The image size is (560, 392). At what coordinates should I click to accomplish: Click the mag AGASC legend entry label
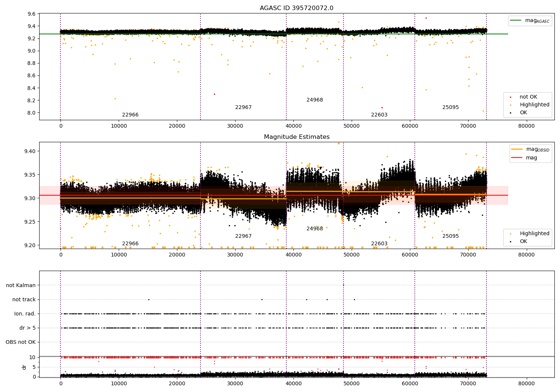[x=537, y=21]
